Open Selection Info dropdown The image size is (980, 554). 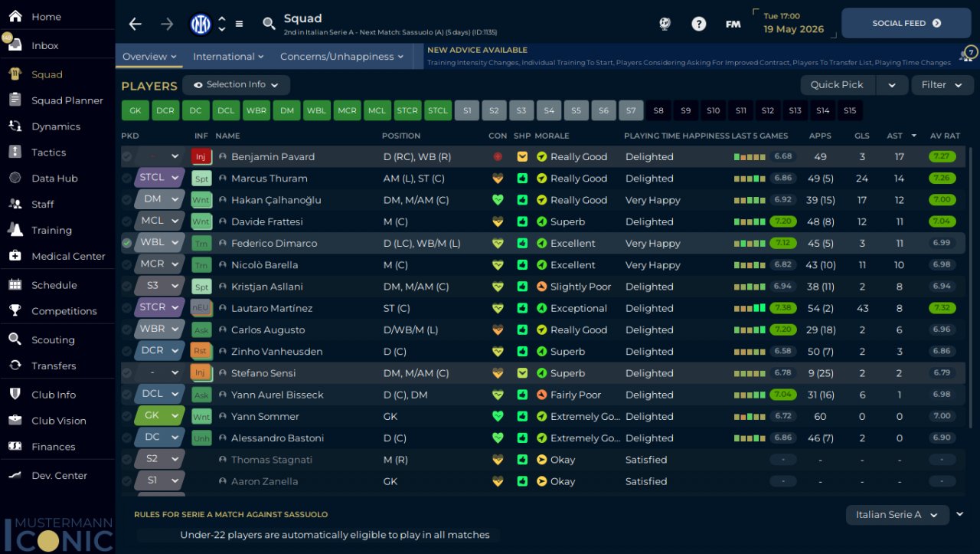pos(236,85)
